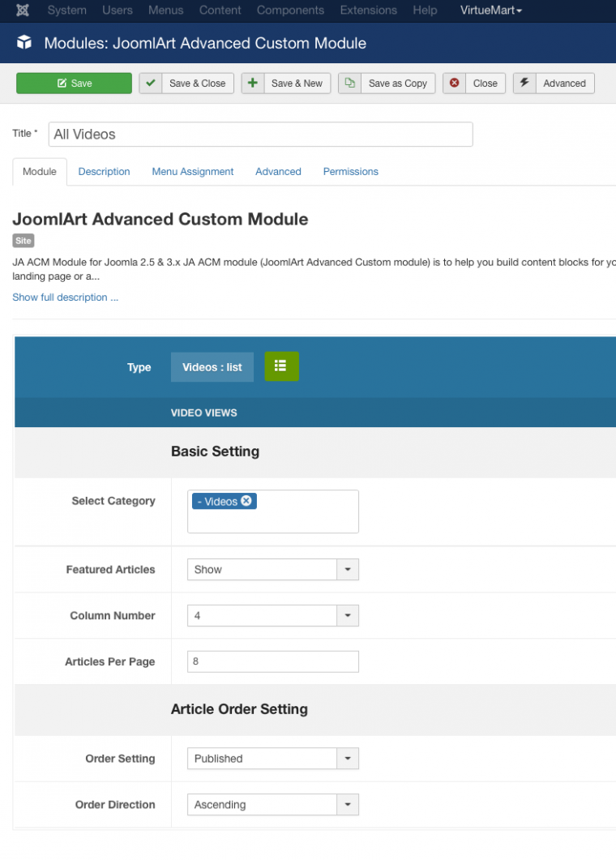This screenshot has width=616, height=860.
Task: Click the Save as Copy icon
Action: point(350,83)
